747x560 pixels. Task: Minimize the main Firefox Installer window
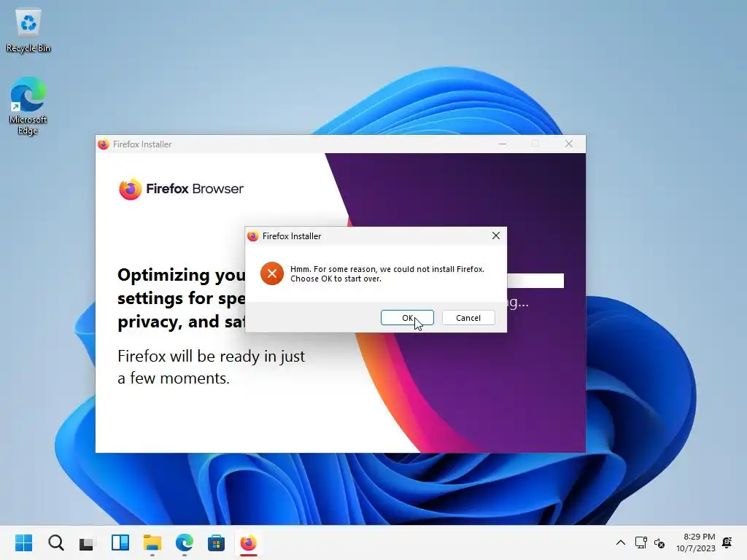coord(503,144)
